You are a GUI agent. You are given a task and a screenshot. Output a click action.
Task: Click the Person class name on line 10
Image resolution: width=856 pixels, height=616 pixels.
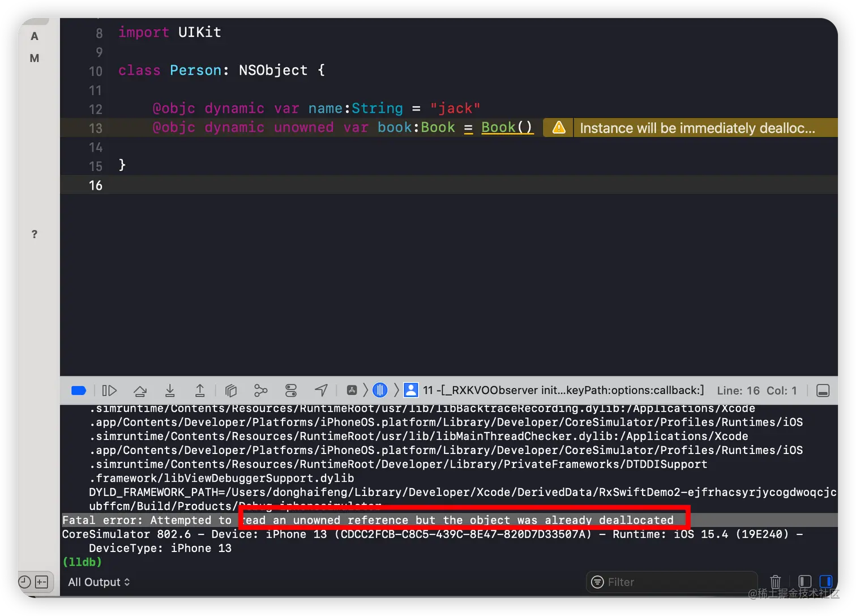pyautogui.click(x=196, y=70)
